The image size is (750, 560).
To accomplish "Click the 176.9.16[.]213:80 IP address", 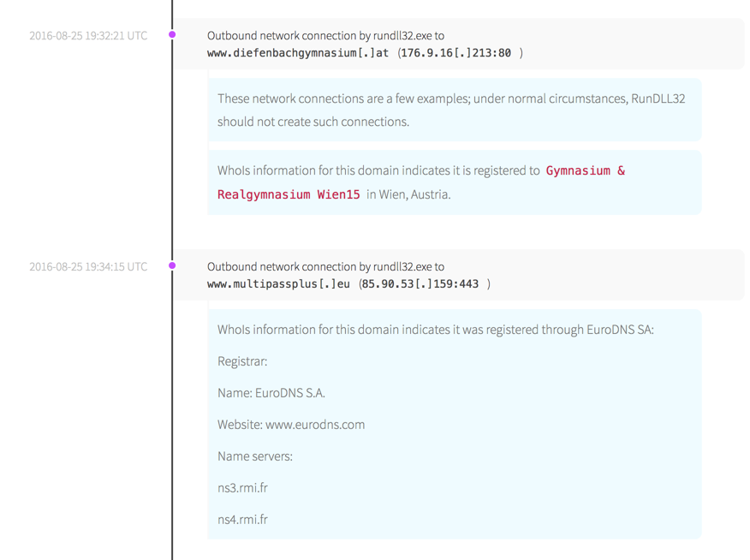I will click(456, 53).
